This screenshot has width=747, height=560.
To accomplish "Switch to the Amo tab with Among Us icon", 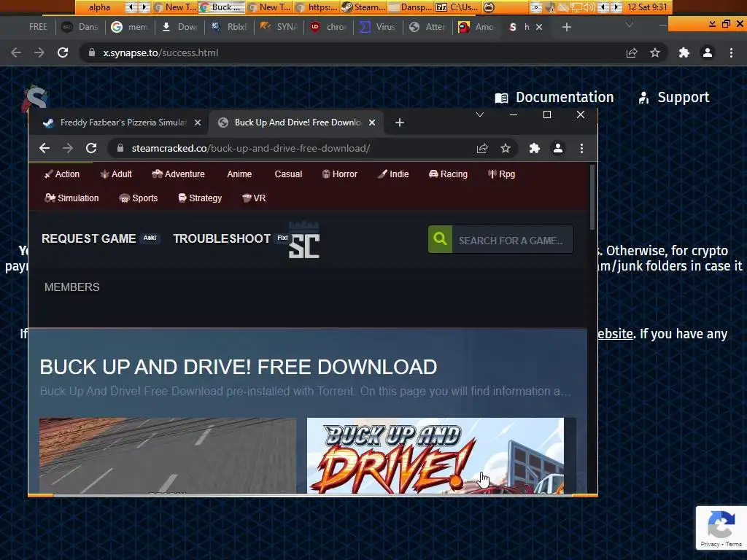I will click(478, 27).
